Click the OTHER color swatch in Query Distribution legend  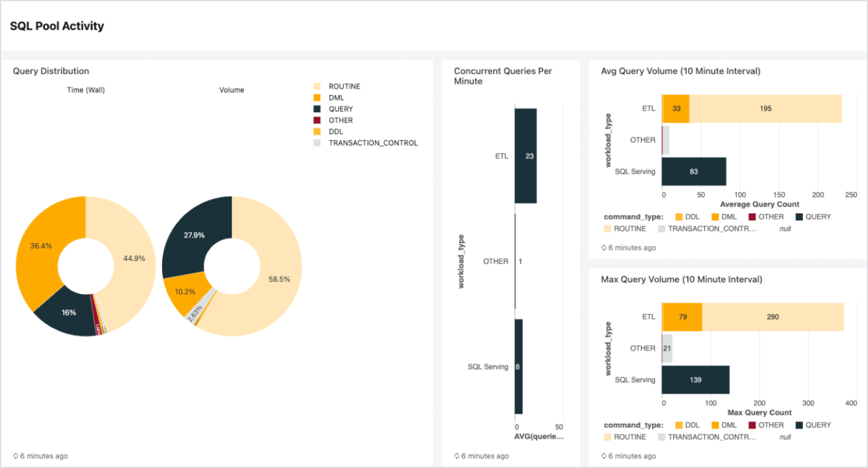pos(318,120)
